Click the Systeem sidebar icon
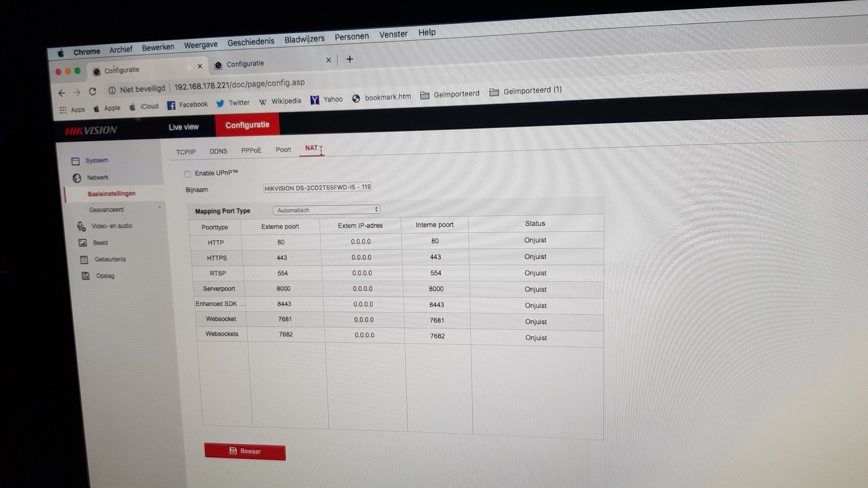This screenshot has width=868, height=488. [76, 161]
